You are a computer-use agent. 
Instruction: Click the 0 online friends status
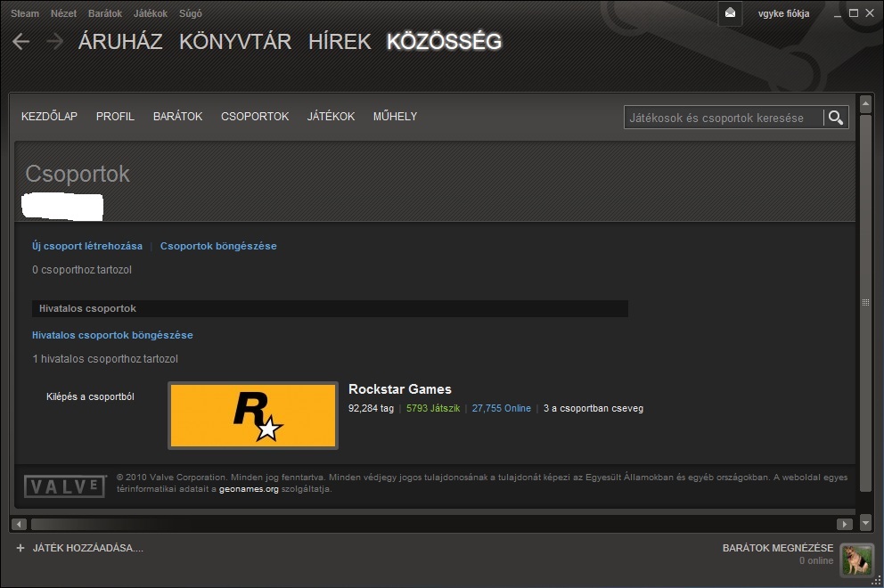coord(815,560)
